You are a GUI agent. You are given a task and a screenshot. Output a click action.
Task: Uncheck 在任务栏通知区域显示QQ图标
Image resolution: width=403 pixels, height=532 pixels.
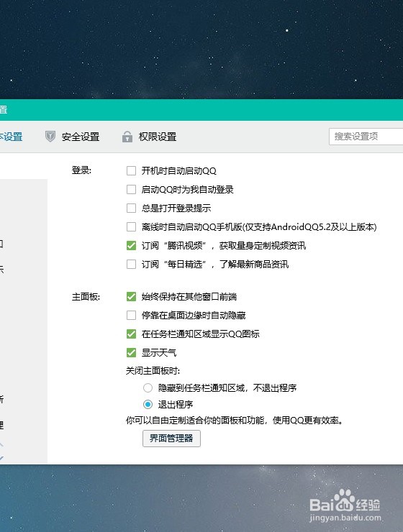click(132, 334)
